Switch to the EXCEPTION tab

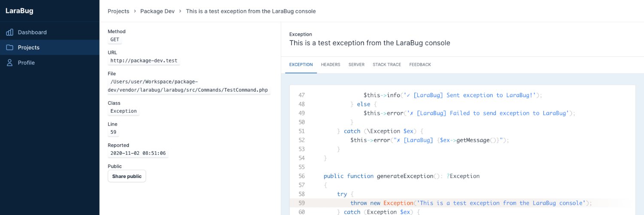301,64
